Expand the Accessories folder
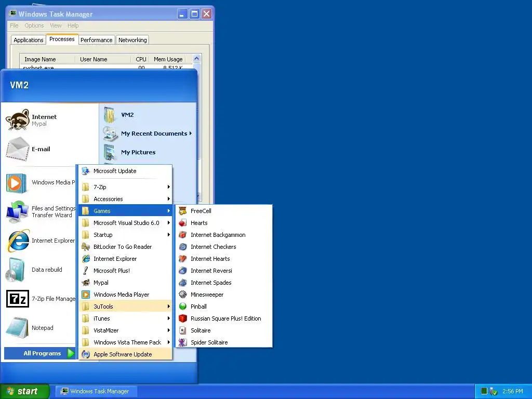The height and width of the screenshot is (399, 532). coord(126,199)
